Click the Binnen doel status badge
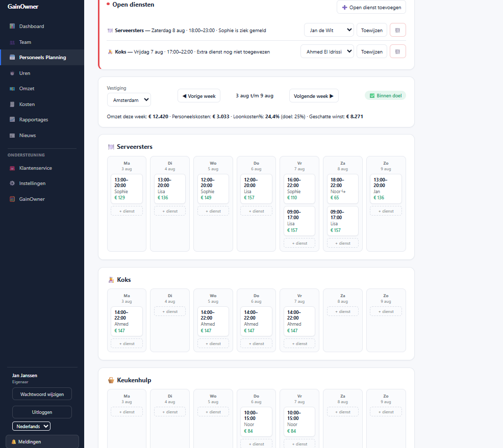The height and width of the screenshot is (448, 503). tap(385, 95)
